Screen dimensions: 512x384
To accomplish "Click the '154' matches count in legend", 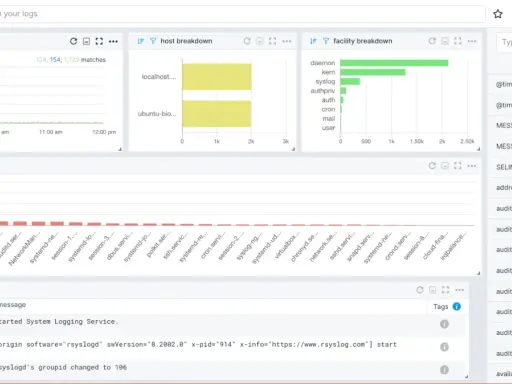I will tap(55, 60).
